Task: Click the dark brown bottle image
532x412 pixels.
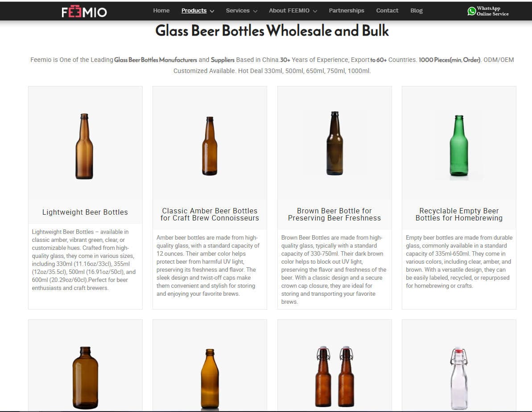Action: point(334,143)
